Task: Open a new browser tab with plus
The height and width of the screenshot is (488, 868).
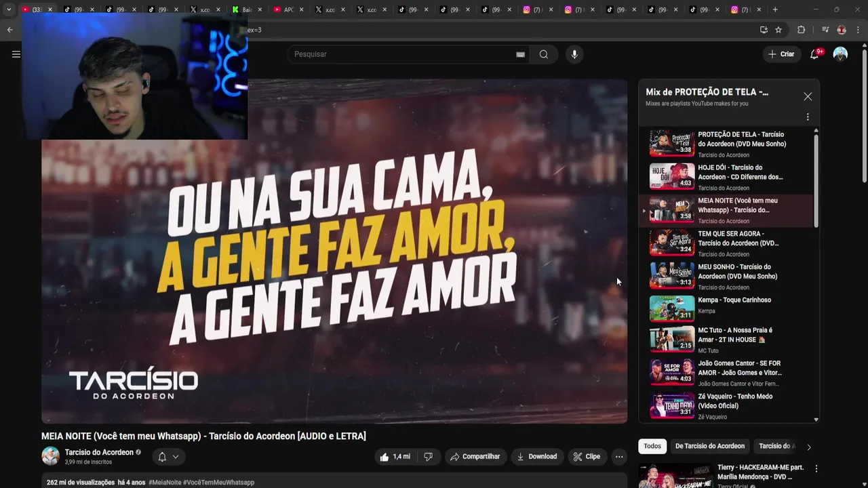Action: [x=775, y=9]
